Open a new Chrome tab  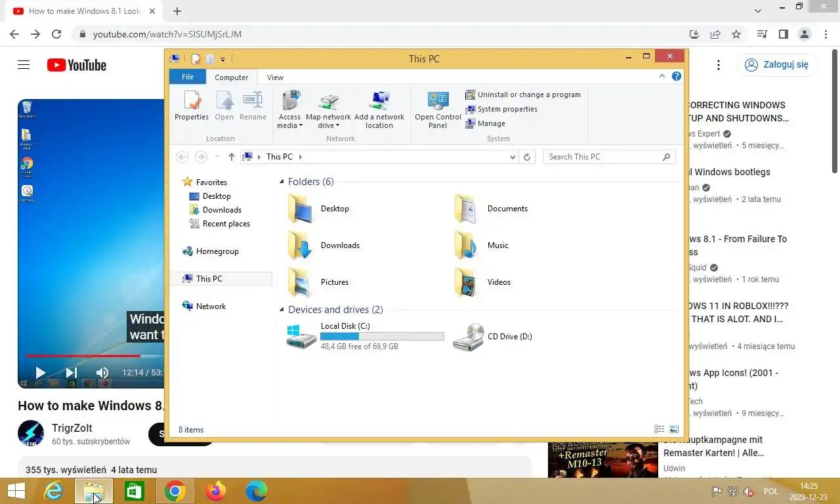coord(177,11)
